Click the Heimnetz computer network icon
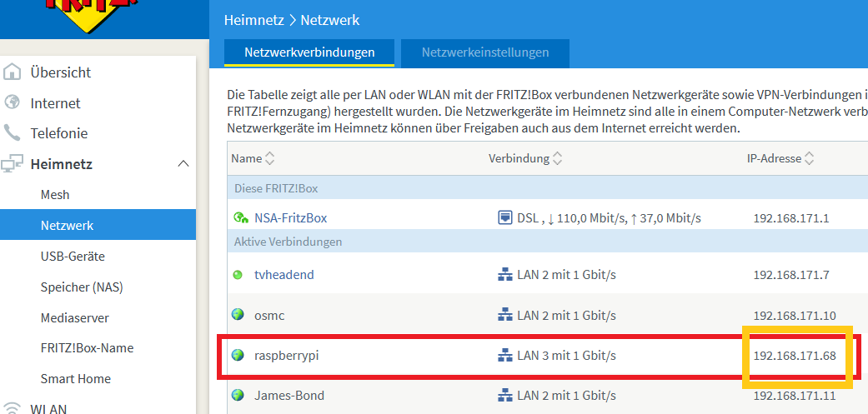Screen dimensions: 868x414 13,164
